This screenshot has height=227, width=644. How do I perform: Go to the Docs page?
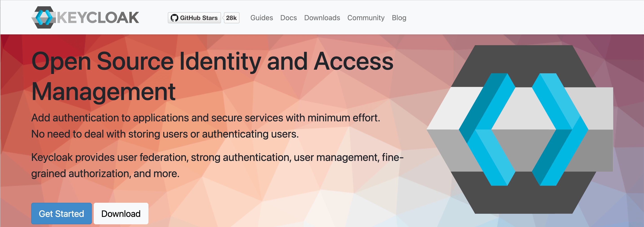tap(288, 18)
